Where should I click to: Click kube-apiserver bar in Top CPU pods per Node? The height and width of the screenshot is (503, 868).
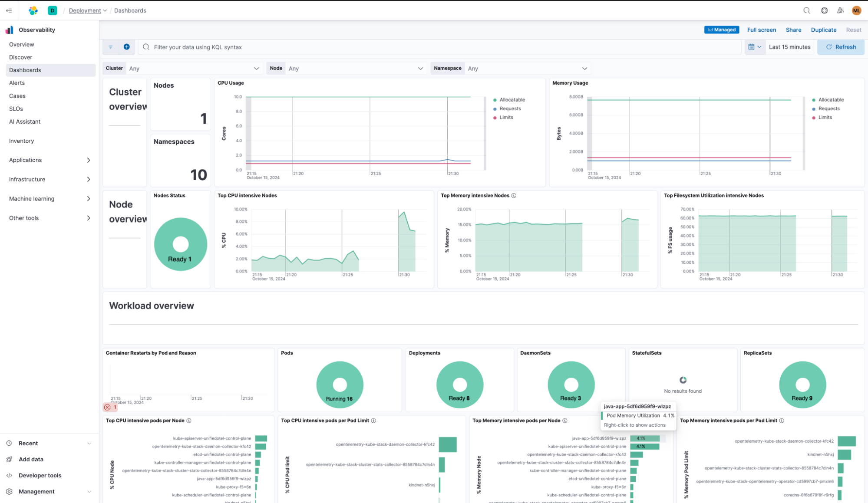point(261,438)
